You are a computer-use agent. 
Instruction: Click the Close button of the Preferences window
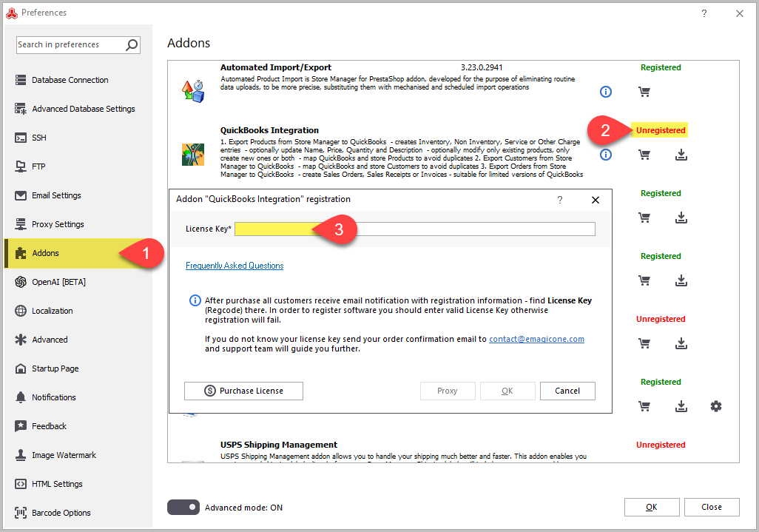[712, 508]
